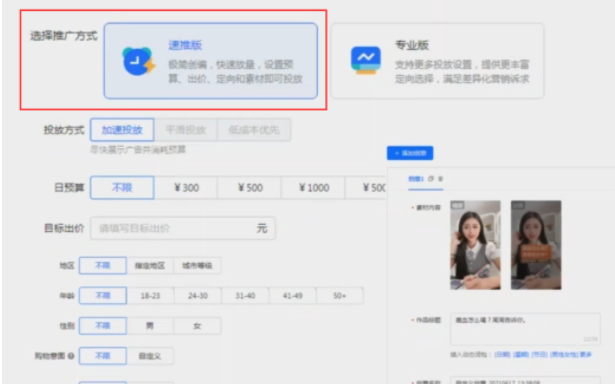Switch to the 创意1 tab
The width and height of the screenshot is (615, 384).
[416, 179]
